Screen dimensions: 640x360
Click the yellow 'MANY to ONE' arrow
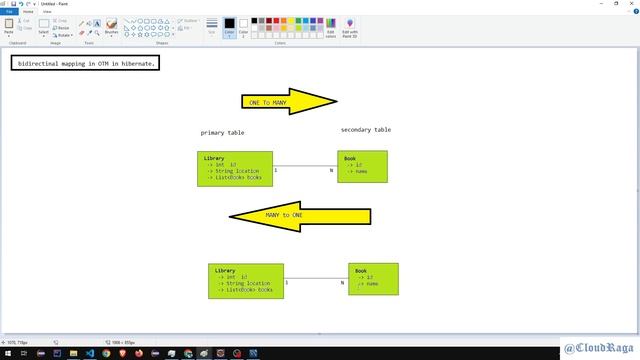300,216
